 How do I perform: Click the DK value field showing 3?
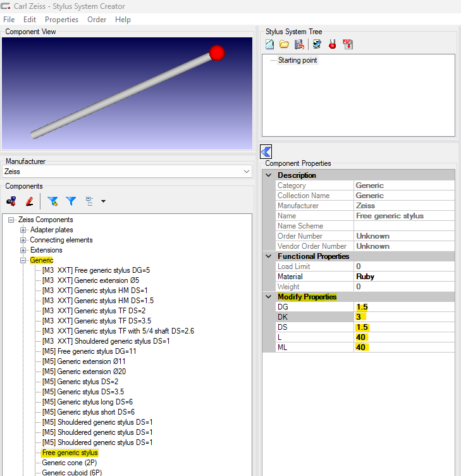[x=403, y=316]
